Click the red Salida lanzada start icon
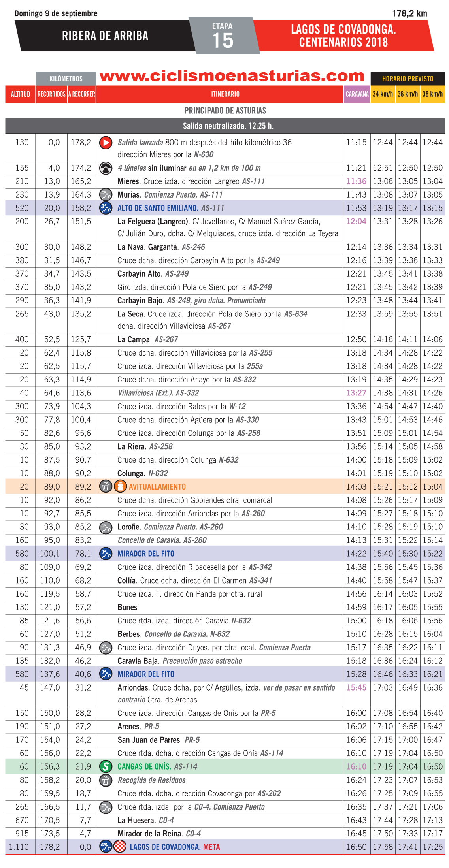Screen dimensions: 449x868 tap(106, 143)
